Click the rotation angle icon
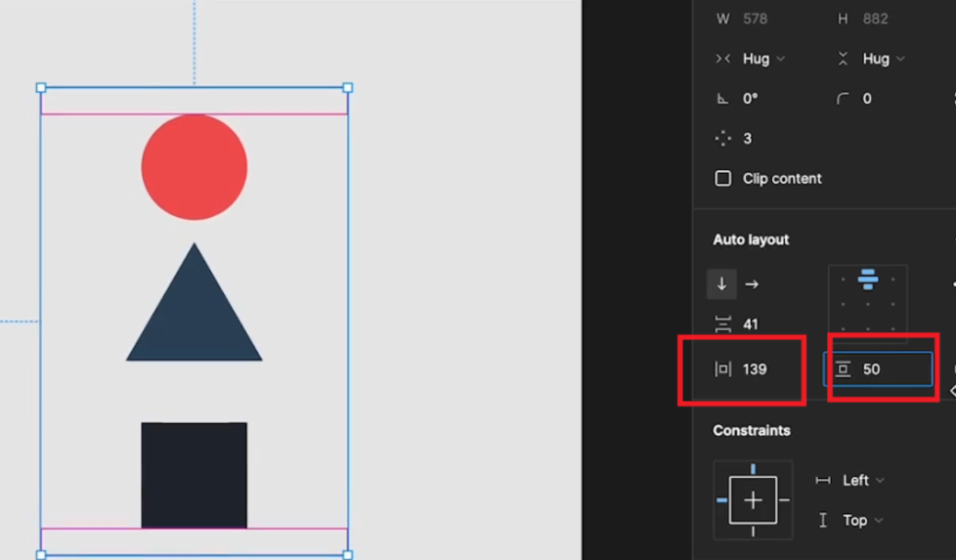956x560 pixels. point(722,99)
